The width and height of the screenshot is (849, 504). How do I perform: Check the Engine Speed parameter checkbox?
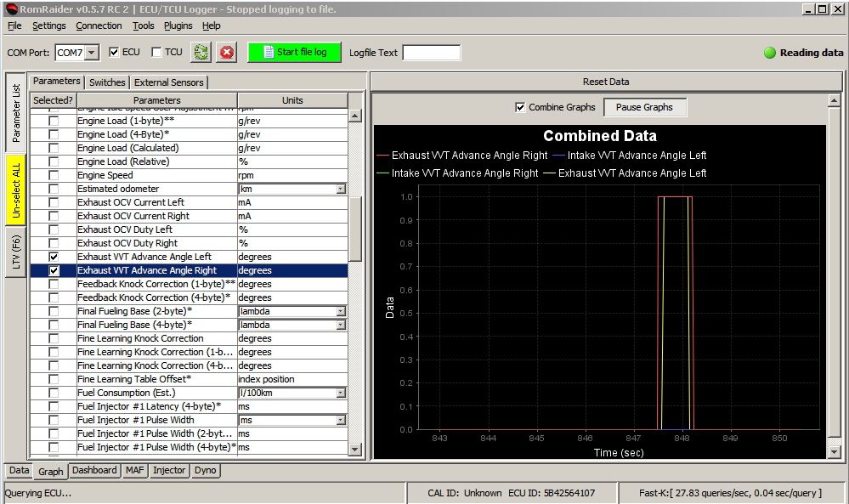pos(54,175)
